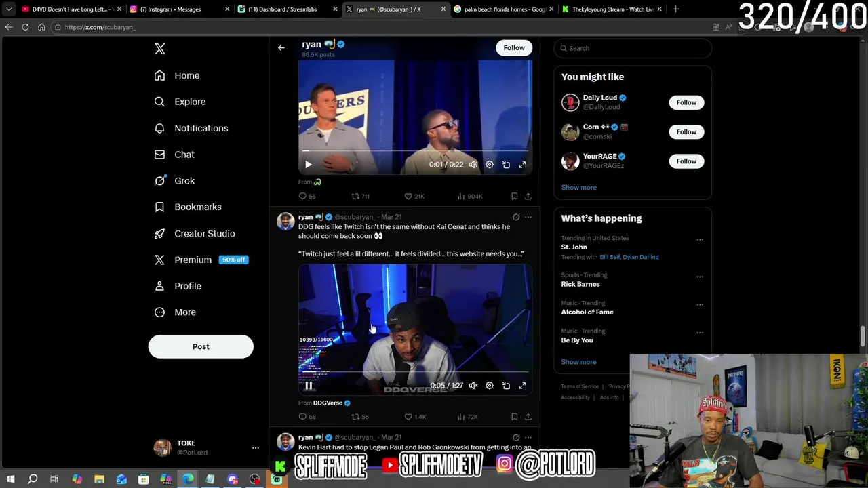Open Grok from the sidebar

tap(174, 181)
